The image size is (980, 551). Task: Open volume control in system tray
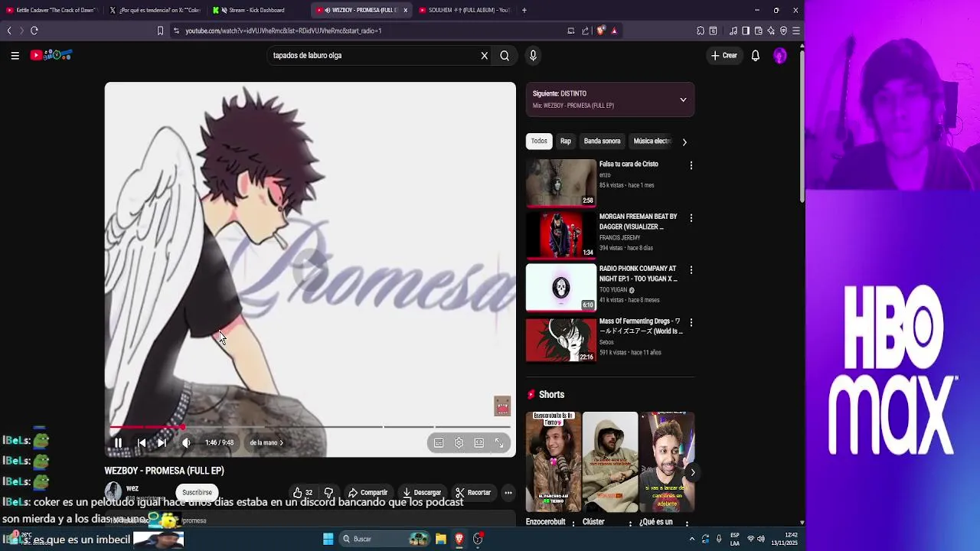click(760, 539)
